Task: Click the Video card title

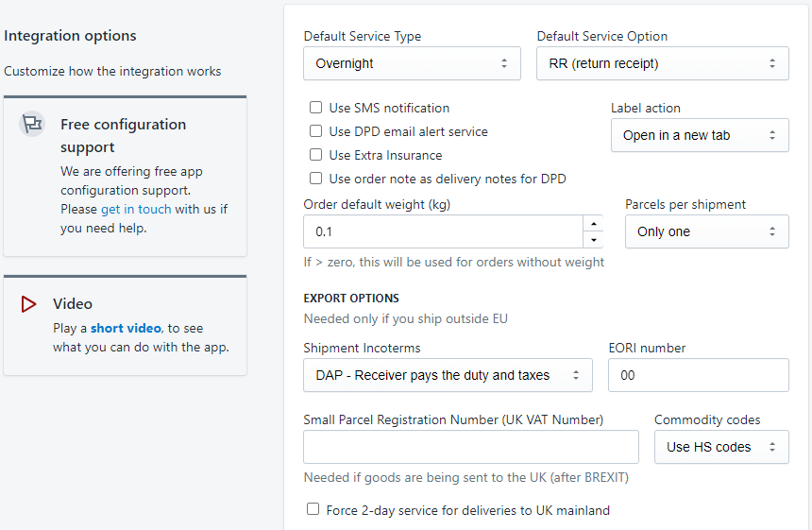Action: (x=73, y=303)
